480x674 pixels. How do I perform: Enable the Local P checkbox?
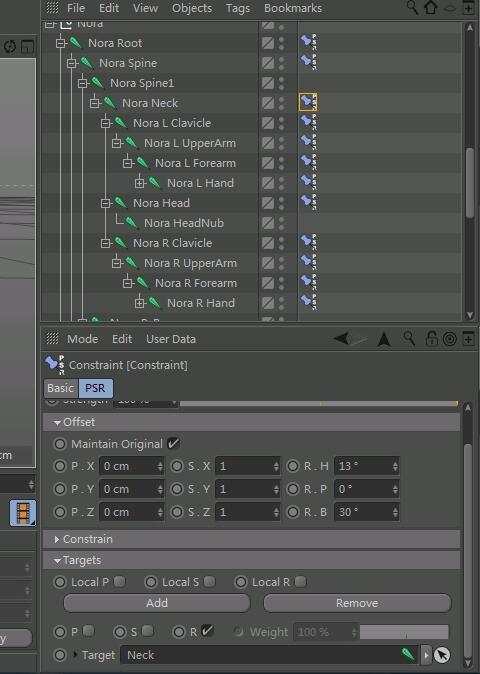click(x=119, y=582)
